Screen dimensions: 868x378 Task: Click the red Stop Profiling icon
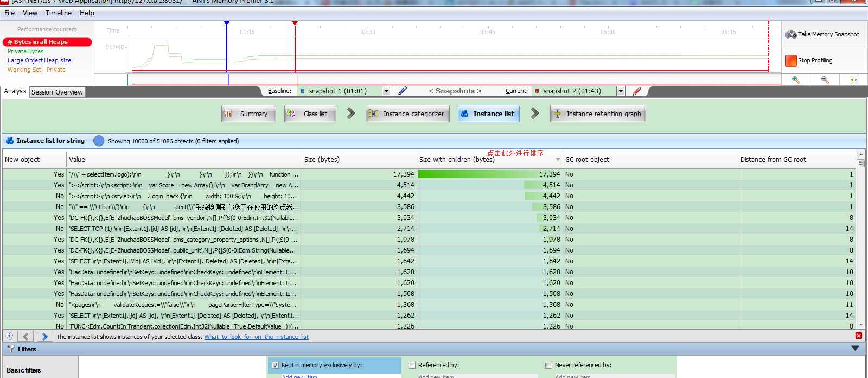[790, 61]
